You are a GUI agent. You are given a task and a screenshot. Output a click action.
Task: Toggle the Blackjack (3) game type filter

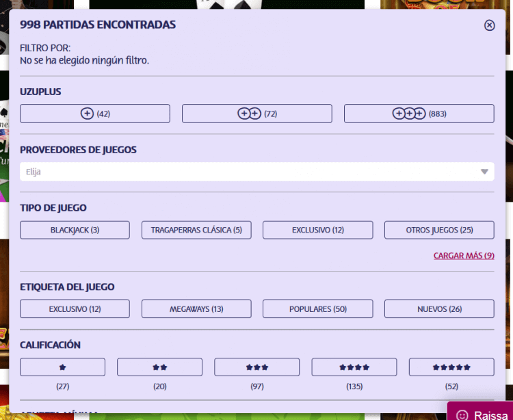coord(75,230)
